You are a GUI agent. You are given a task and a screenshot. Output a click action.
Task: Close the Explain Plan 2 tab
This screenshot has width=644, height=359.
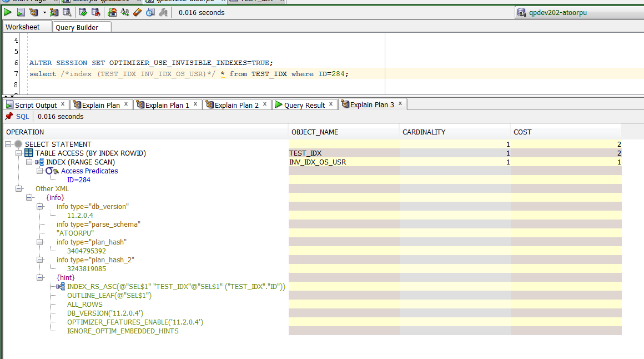click(x=265, y=104)
